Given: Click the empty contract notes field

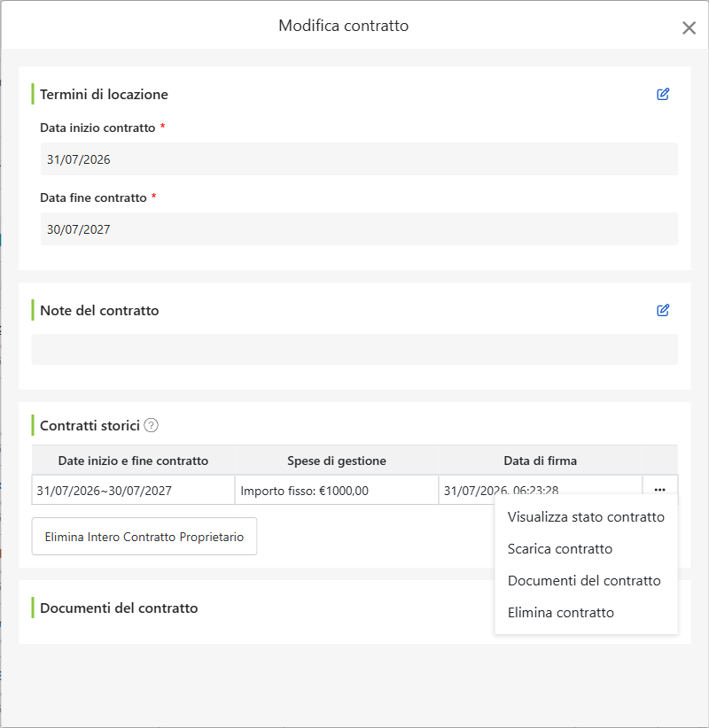Looking at the screenshot, I should (355, 349).
